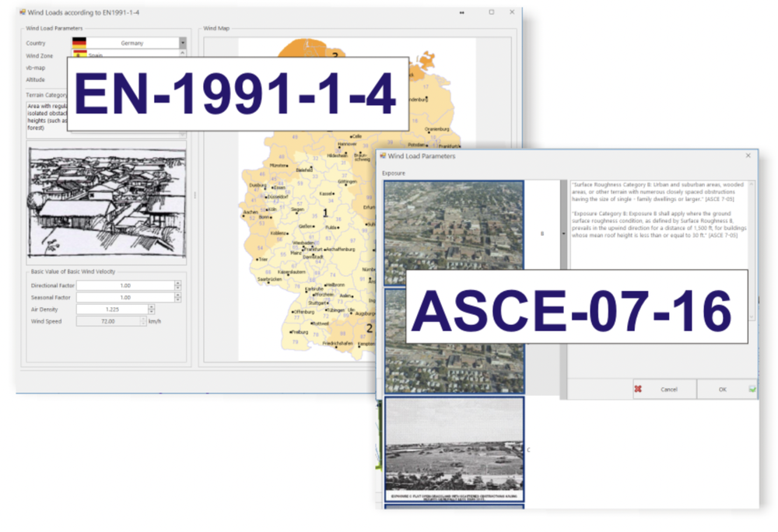The width and height of the screenshot is (778, 532).
Task: Close the EN1991-1-4 wind loads window
Action: tap(512, 12)
